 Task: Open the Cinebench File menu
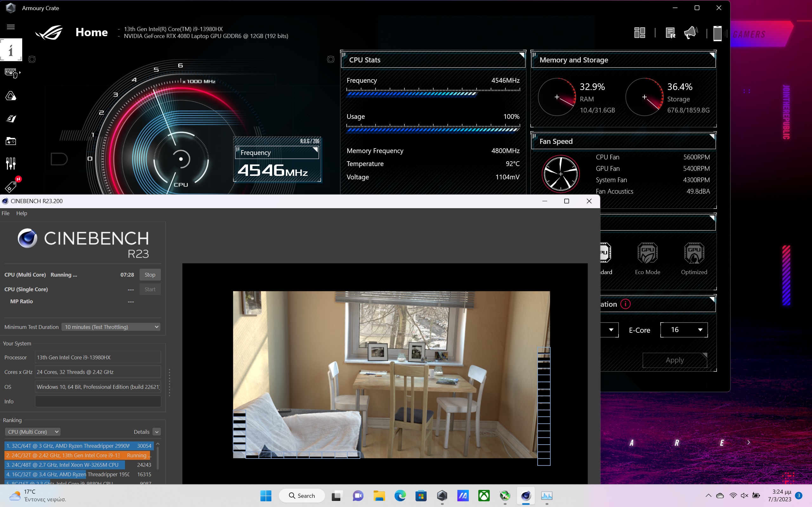[x=6, y=213]
